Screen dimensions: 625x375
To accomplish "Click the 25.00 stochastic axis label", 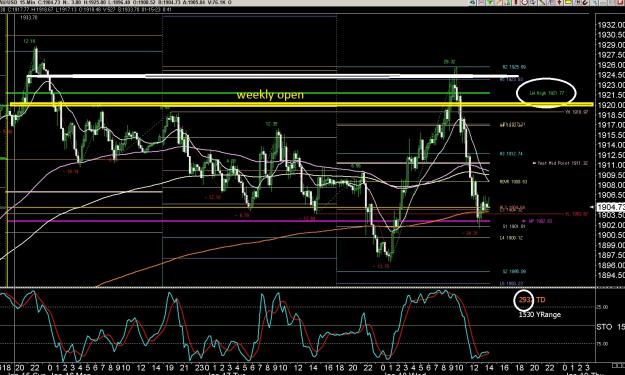I will [602, 307].
